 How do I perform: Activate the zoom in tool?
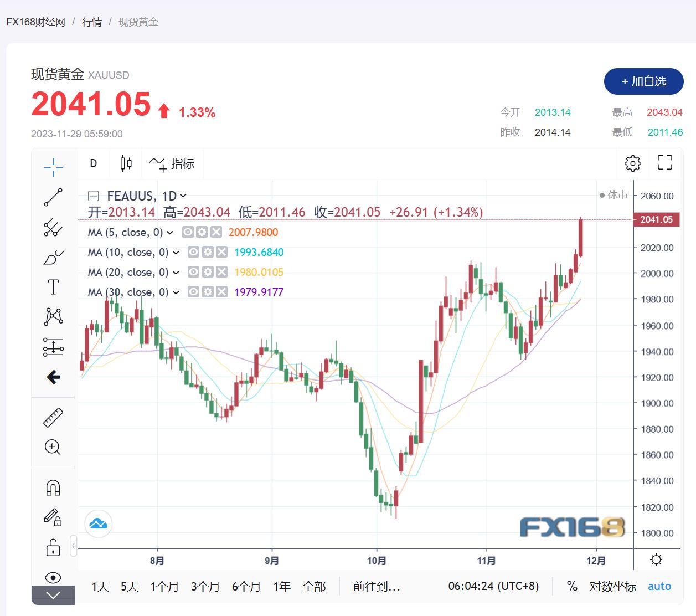pyautogui.click(x=53, y=447)
